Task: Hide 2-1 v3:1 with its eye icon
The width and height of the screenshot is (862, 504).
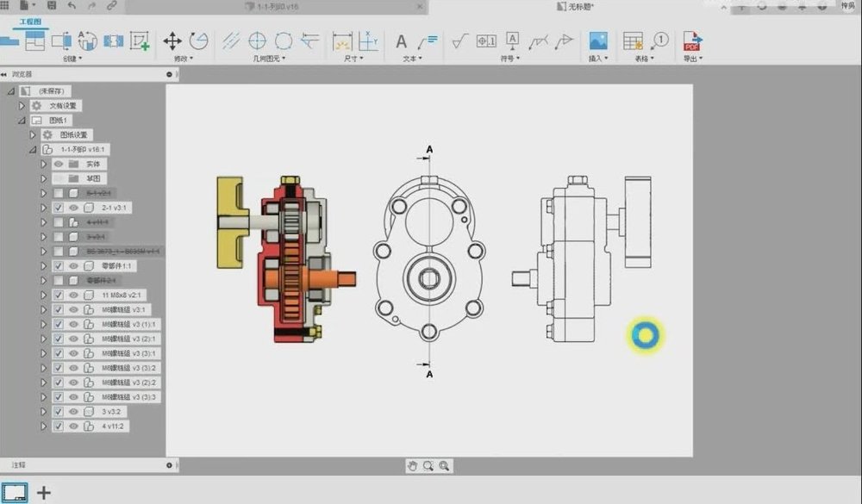Action: coord(73,208)
